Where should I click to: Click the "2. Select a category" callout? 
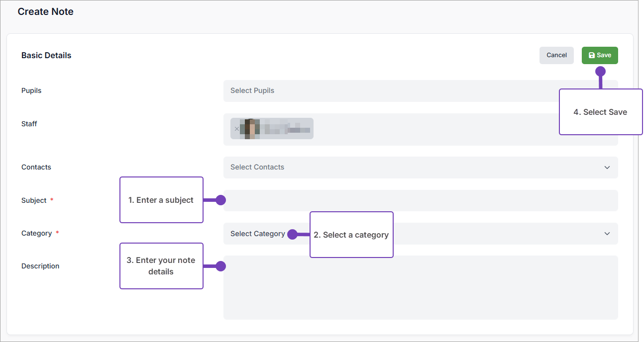pyautogui.click(x=351, y=235)
